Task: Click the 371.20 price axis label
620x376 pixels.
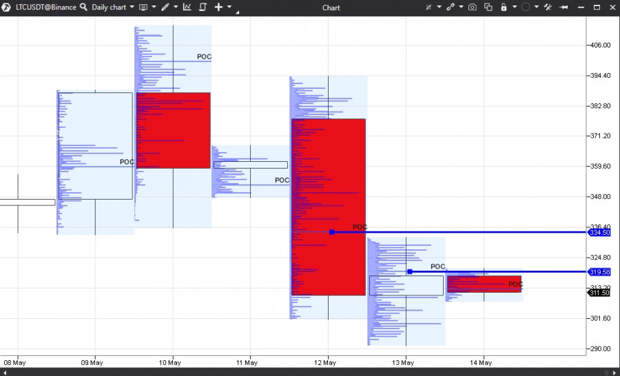Action: pyautogui.click(x=600, y=136)
